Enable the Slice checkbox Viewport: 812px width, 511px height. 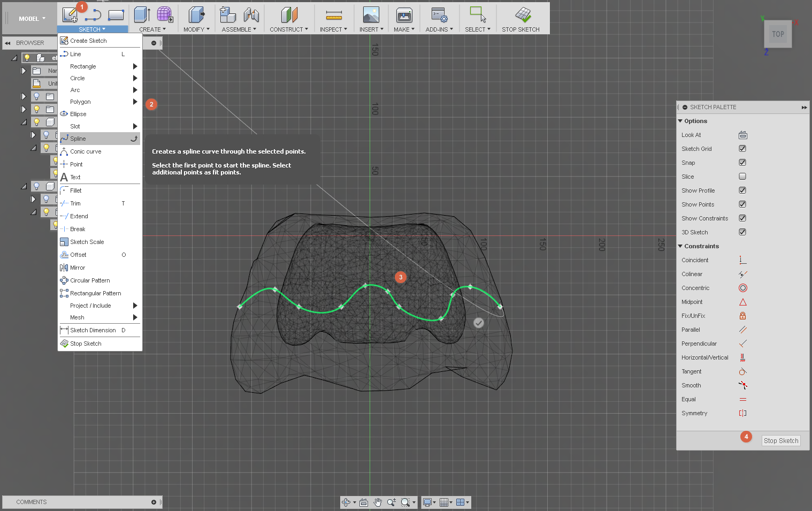(742, 177)
